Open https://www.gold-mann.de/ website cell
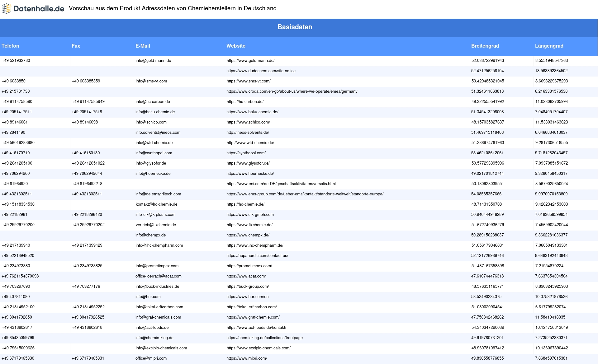Viewport: 598px width, 364px height. pos(250,61)
